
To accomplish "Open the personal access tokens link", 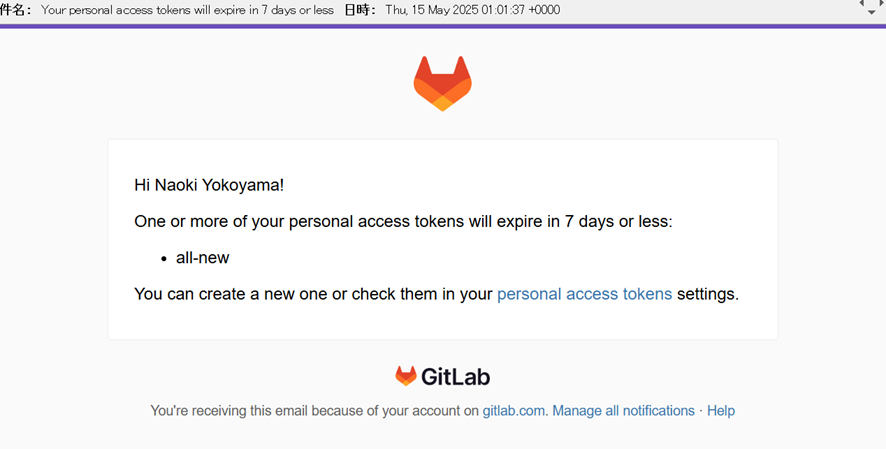I will [x=584, y=294].
